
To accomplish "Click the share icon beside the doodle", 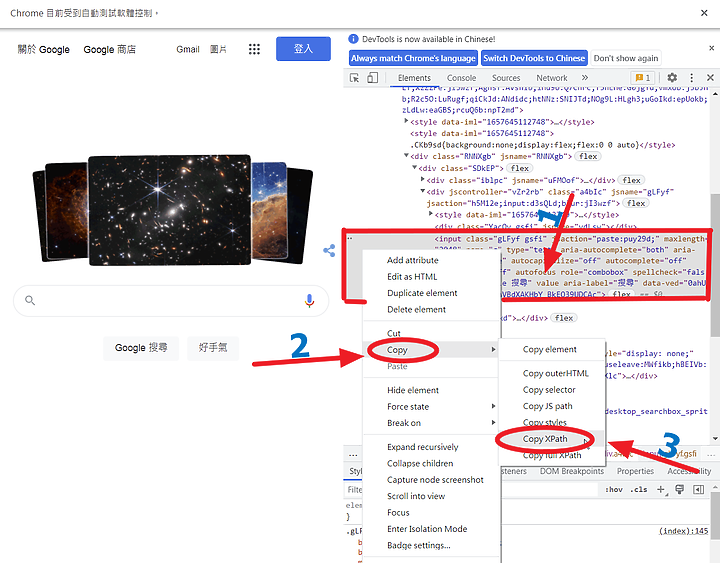I will click(329, 250).
